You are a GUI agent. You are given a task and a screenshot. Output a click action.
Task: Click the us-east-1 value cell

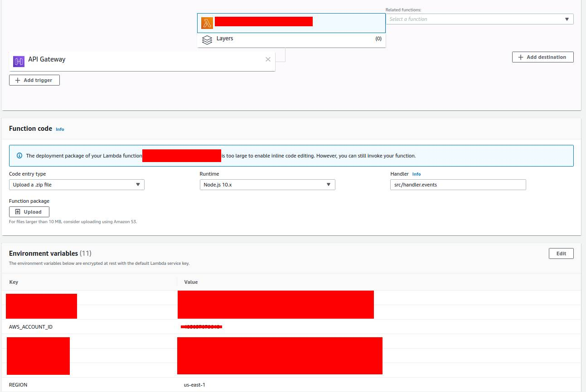click(x=194, y=385)
